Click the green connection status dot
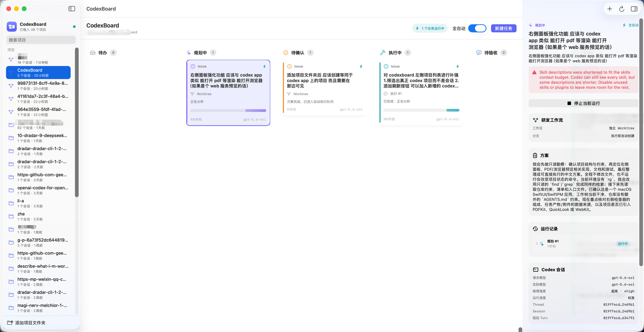The image size is (644, 332). tap(74, 26)
